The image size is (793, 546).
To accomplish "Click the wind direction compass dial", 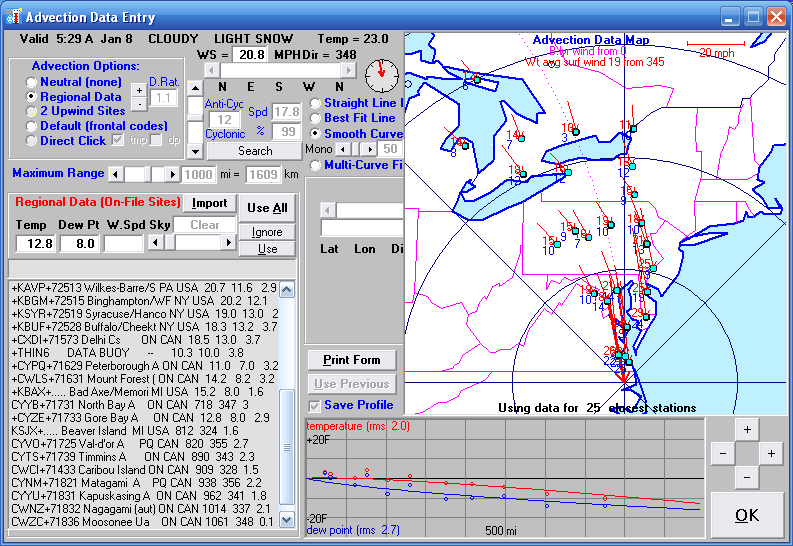I will click(x=381, y=74).
